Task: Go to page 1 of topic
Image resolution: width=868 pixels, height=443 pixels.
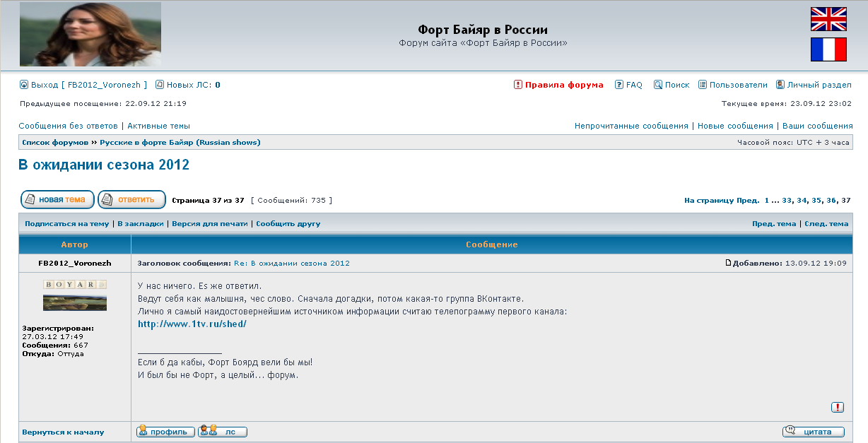Action: coord(767,201)
